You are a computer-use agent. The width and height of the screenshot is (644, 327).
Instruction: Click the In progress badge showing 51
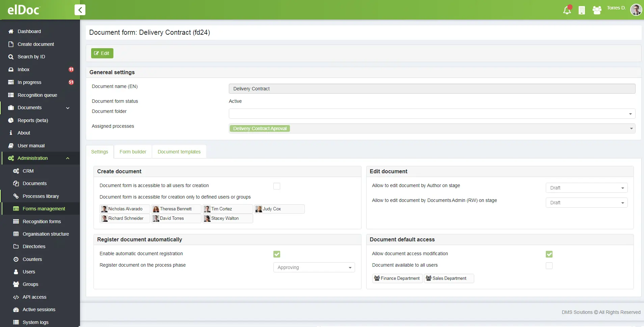pyautogui.click(x=71, y=82)
